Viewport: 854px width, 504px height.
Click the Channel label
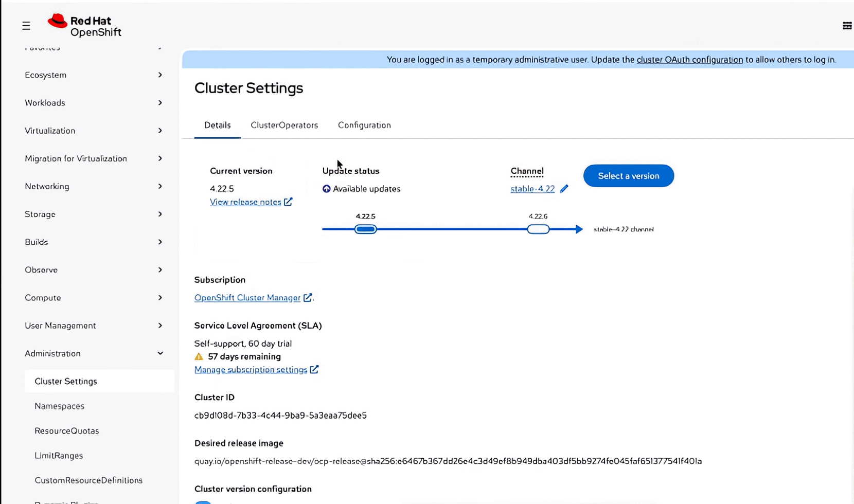pos(527,171)
